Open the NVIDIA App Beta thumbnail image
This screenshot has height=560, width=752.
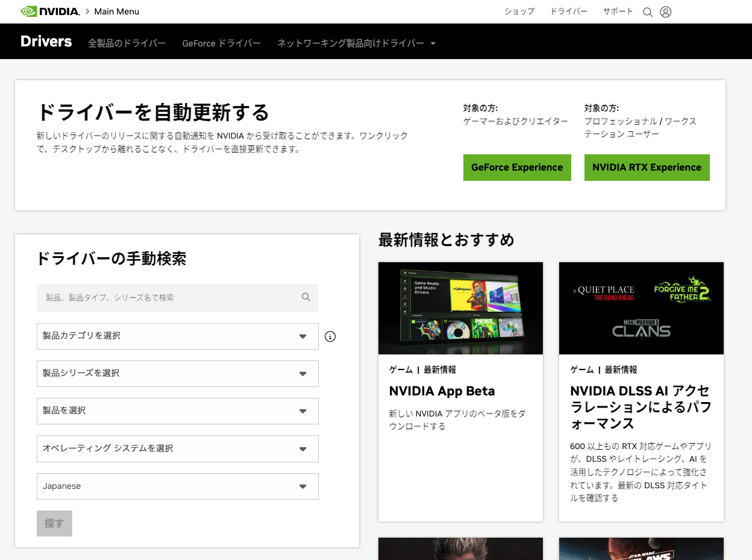(x=460, y=308)
